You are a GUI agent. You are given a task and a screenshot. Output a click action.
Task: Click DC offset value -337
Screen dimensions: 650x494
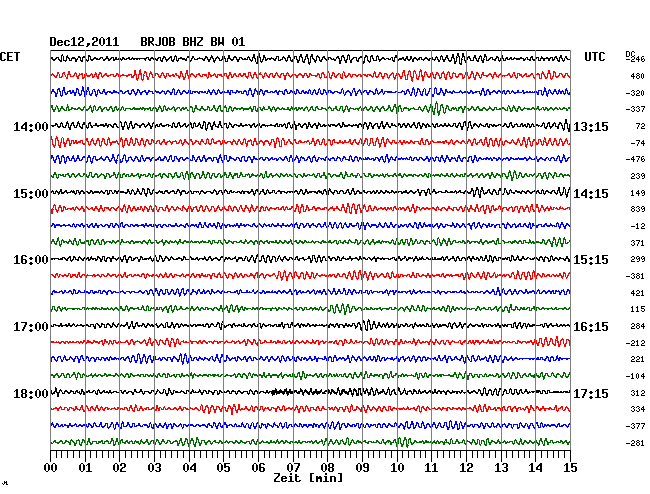coord(635,109)
